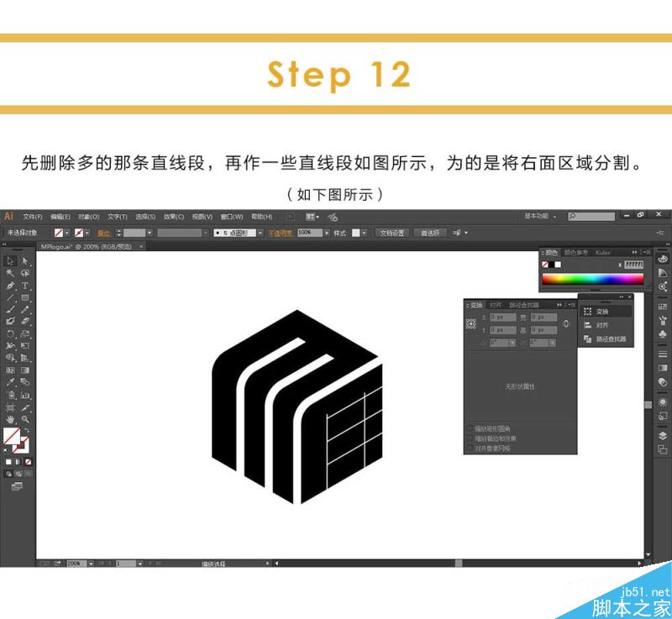Select Pathfinder in the collapsed panel group
672x619 pixels.
(x=606, y=338)
